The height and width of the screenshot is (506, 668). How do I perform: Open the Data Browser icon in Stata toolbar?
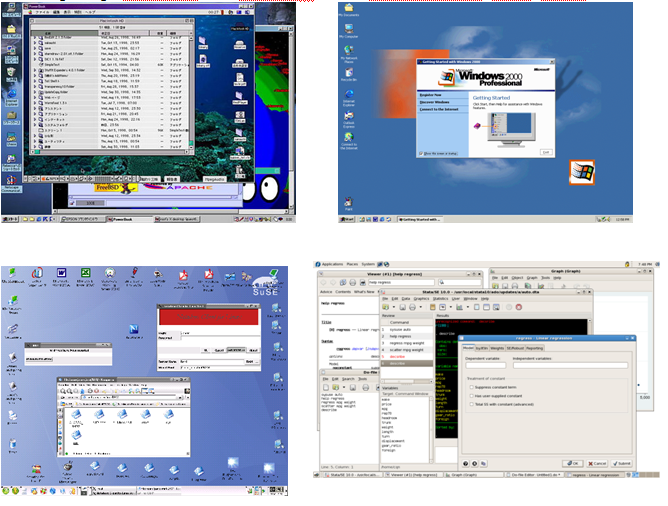point(496,307)
